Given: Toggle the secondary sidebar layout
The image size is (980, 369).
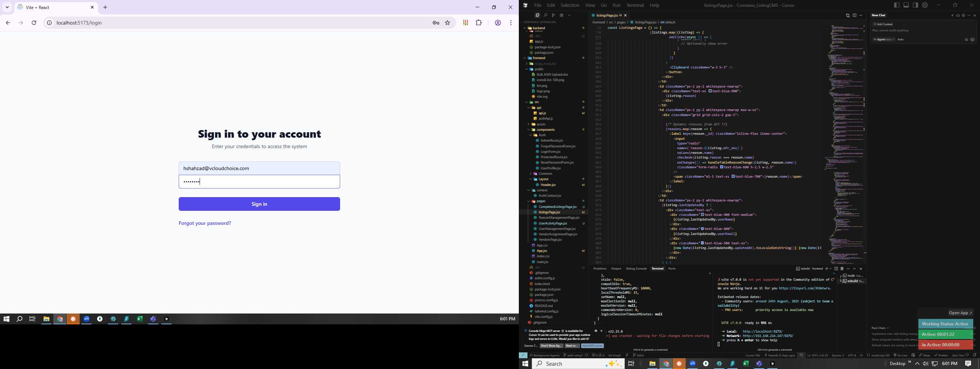Looking at the screenshot, I should pyautogui.click(x=915, y=5).
